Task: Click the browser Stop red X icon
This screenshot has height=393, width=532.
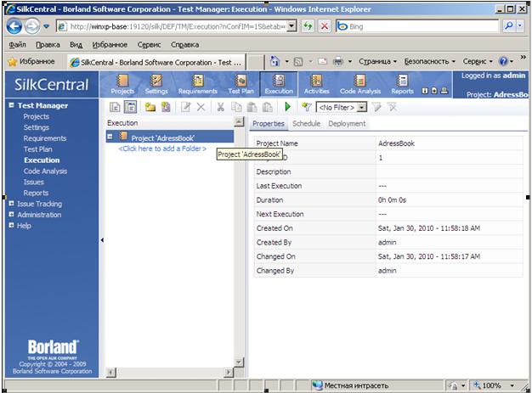Action: tap(325, 26)
